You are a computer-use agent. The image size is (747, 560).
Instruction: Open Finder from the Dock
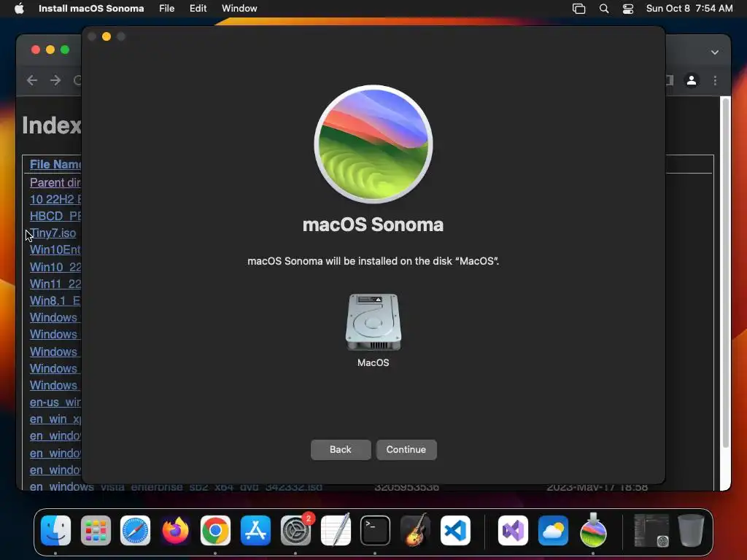(x=55, y=531)
